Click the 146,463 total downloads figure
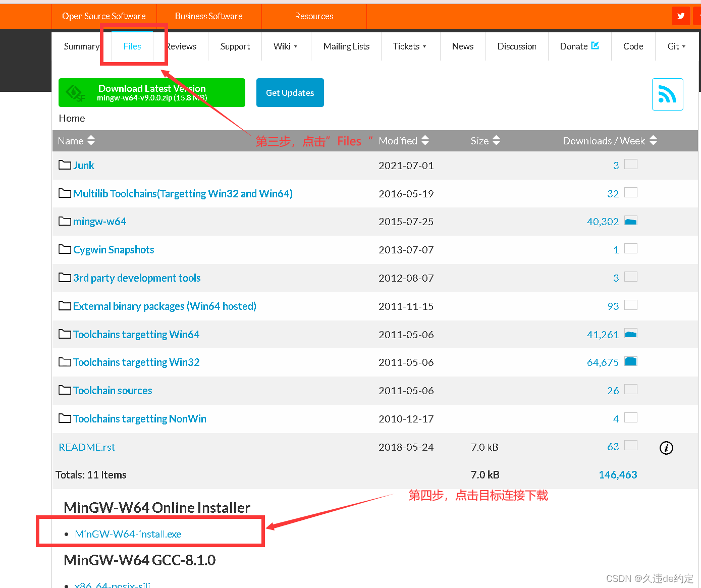 pyautogui.click(x=618, y=475)
